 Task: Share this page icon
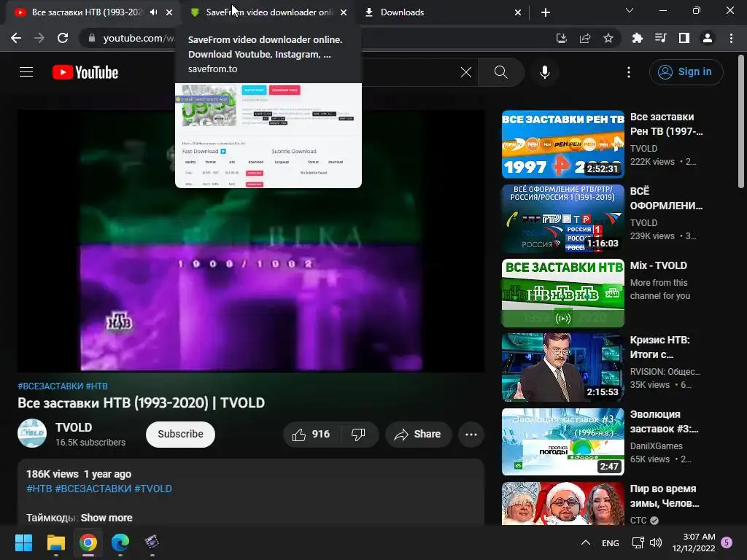click(x=585, y=38)
